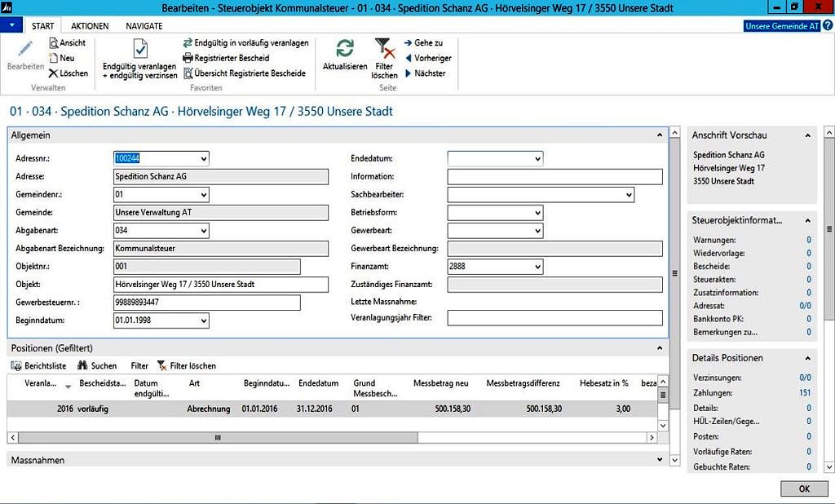Open Berichtsliste in Positionen toolbar
The image size is (835, 504).
tap(17, 366)
